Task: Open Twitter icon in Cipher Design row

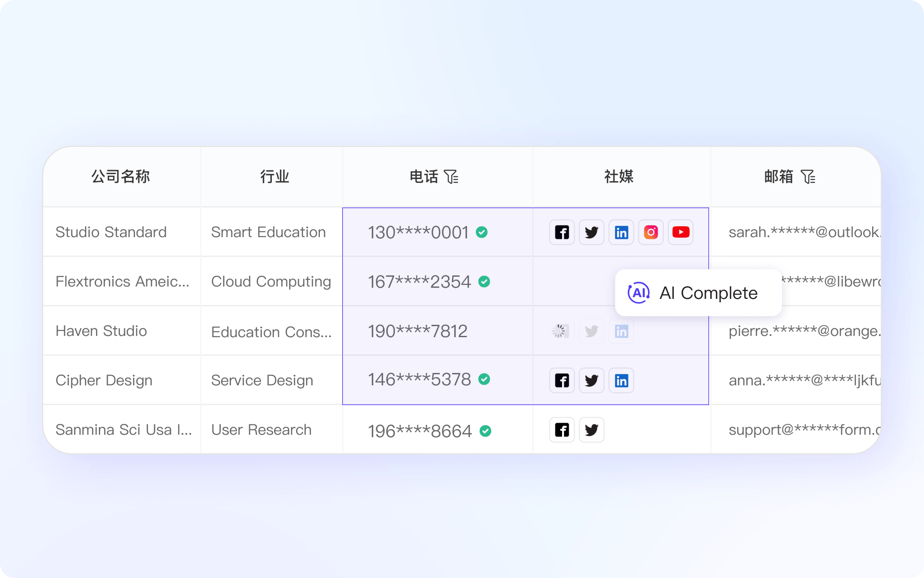Action: 592,380
